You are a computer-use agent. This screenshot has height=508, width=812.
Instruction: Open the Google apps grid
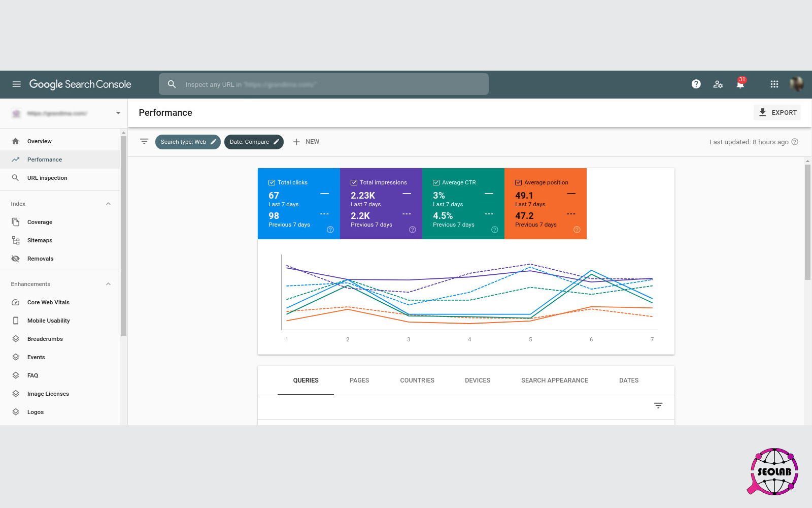tap(774, 84)
